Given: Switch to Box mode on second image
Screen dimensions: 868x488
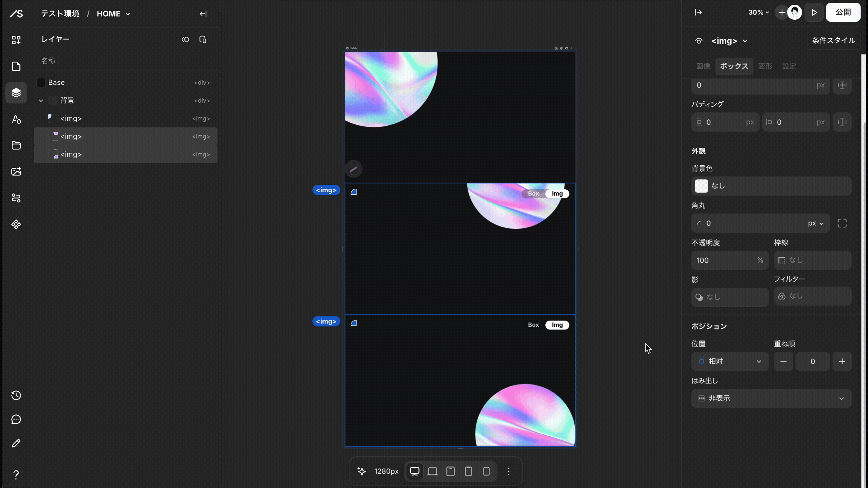Looking at the screenshot, I should (533, 194).
